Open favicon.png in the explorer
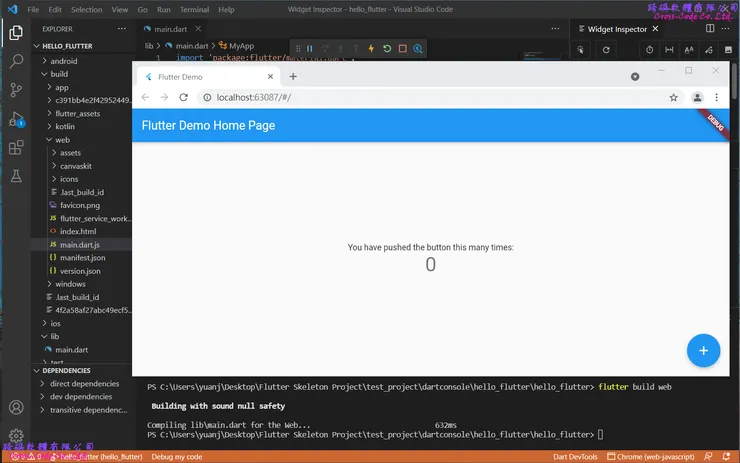This screenshot has height=463, width=740. [80, 205]
